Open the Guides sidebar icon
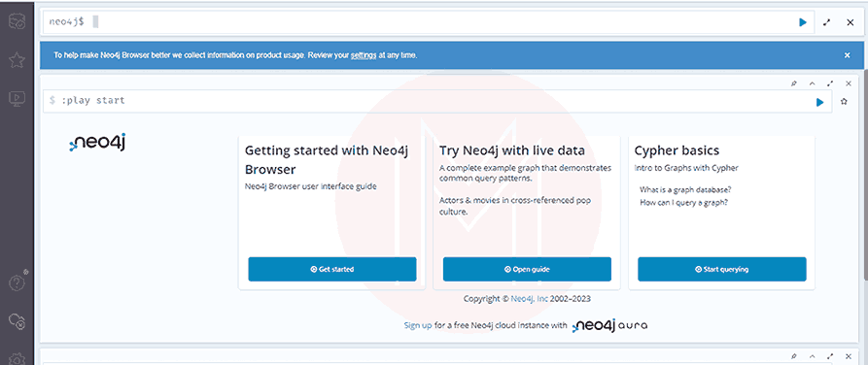 click(17, 98)
